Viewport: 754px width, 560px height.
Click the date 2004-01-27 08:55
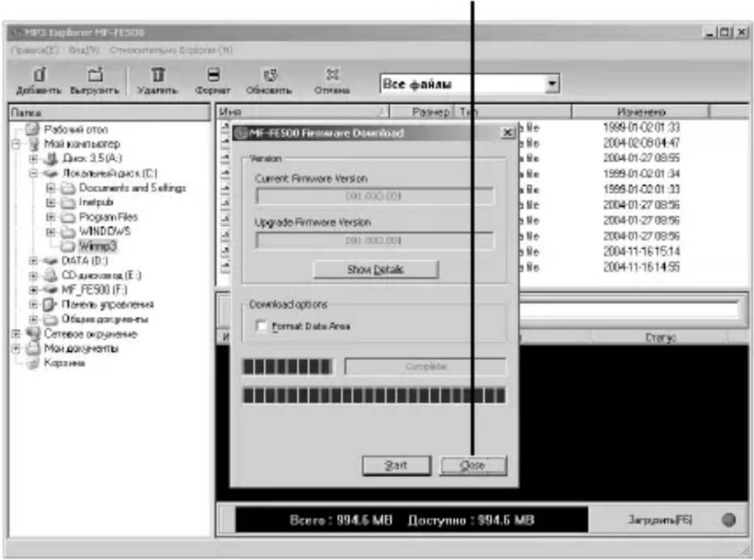click(x=642, y=158)
